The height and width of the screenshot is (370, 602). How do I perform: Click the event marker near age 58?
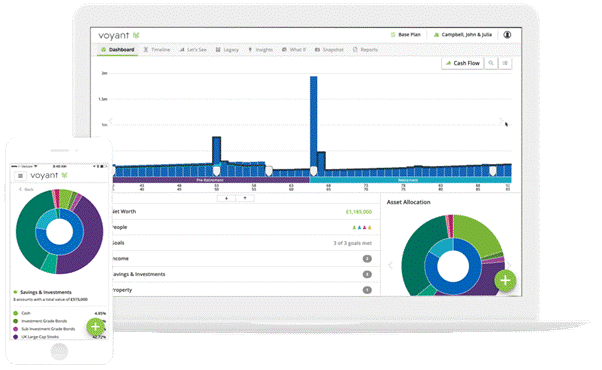[x=269, y=171]
